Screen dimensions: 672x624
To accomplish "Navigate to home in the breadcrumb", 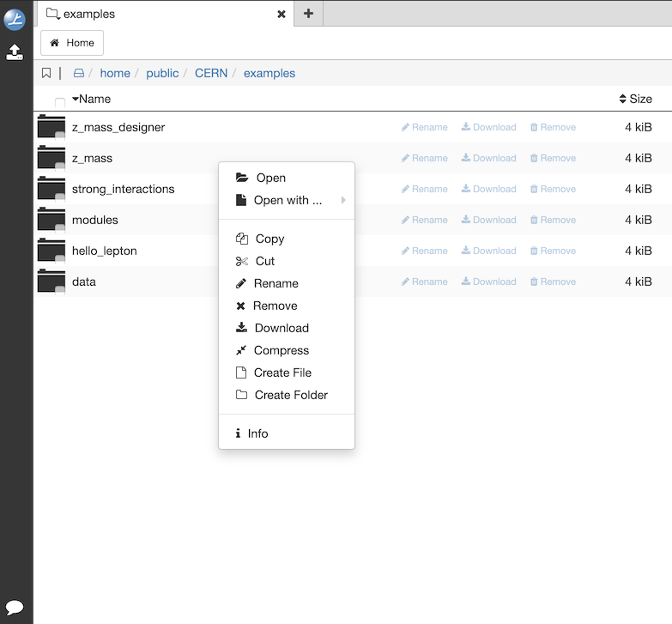I will click(x=115, y=73).
